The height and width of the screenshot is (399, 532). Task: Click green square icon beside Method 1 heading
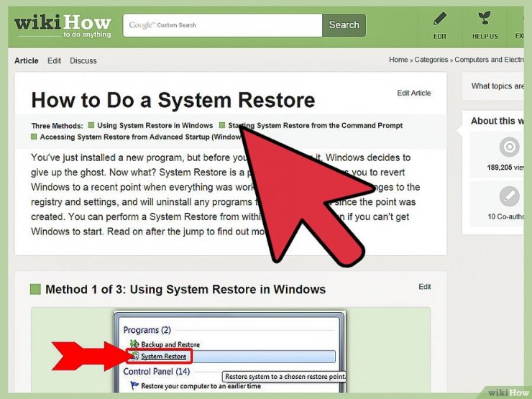(35, 290)
